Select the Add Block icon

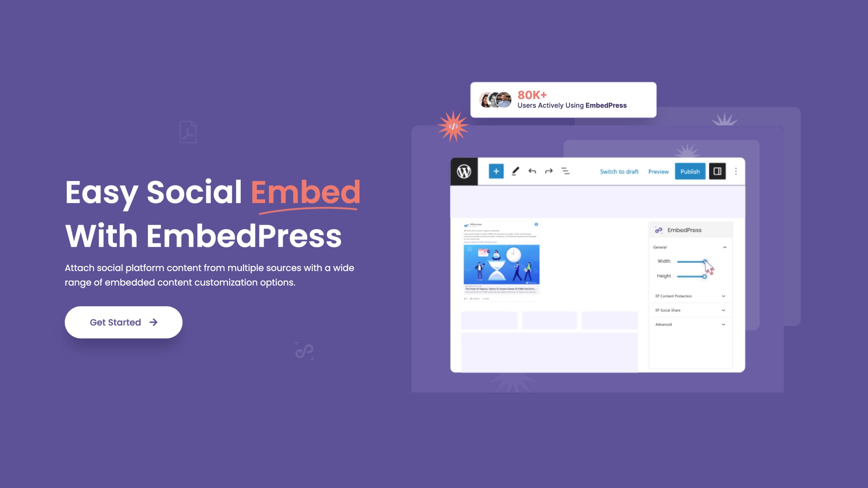coord(496,171)
